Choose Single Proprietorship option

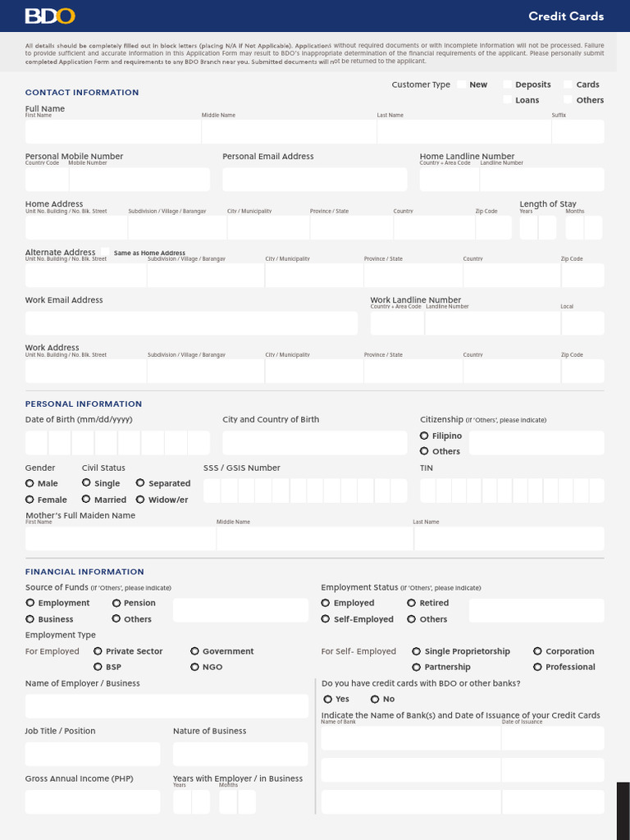tap(417, 651)
